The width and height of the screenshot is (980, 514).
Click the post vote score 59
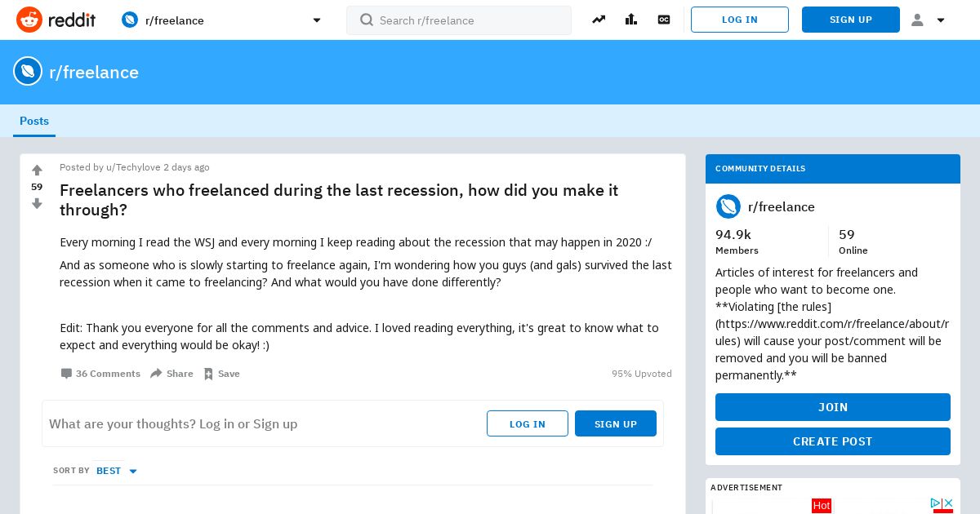(x=37, y=187)
